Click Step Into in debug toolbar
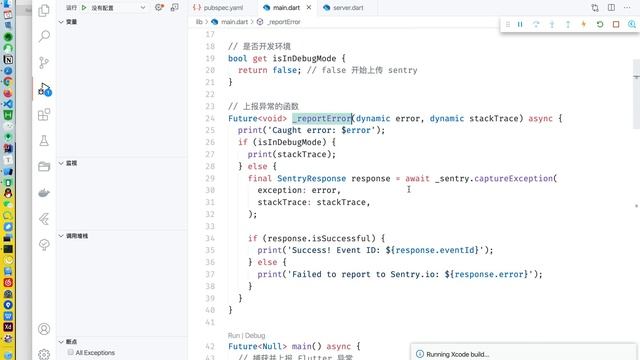This screenshot has width=640, height=360. pos(552,24)
